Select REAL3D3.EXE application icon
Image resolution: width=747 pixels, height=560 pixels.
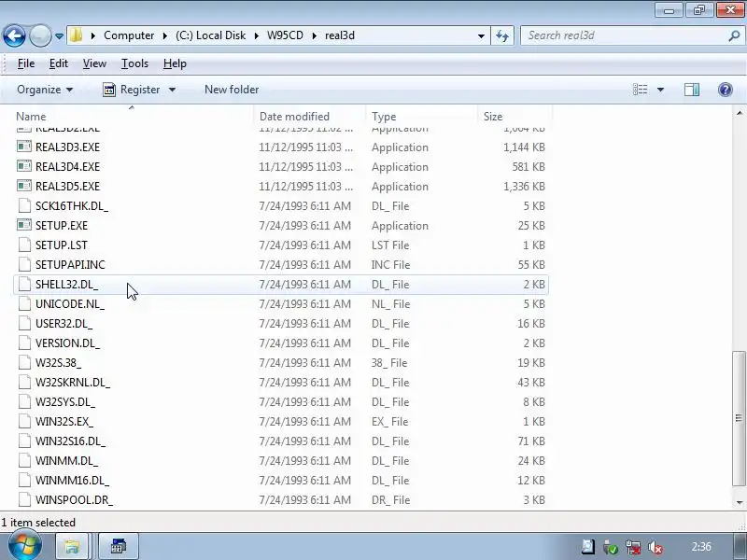[24, 147]
